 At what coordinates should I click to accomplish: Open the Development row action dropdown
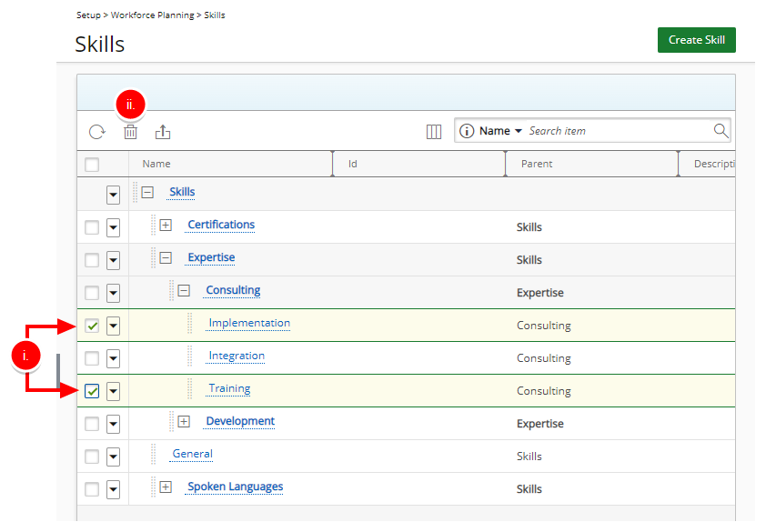pos(114,424)
